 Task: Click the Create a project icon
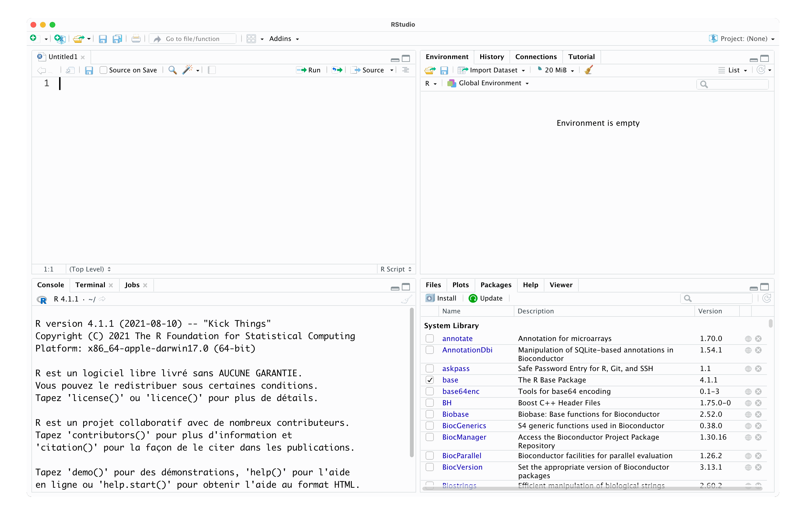click(x=60, y=39)
